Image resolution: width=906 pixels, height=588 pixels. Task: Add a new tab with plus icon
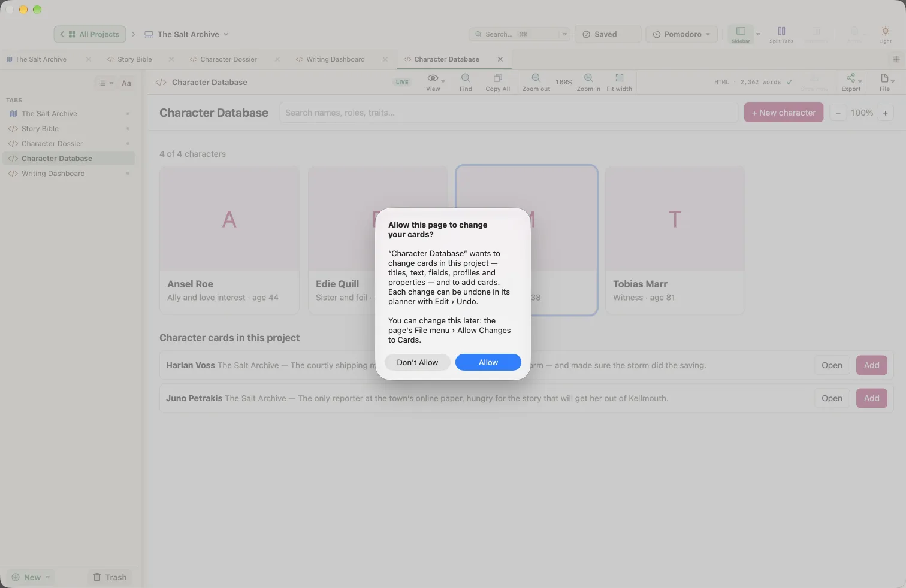[x=896, y=59]
